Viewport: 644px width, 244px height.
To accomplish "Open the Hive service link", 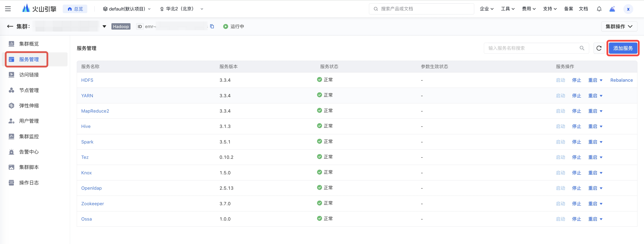I will click(86, 126).
